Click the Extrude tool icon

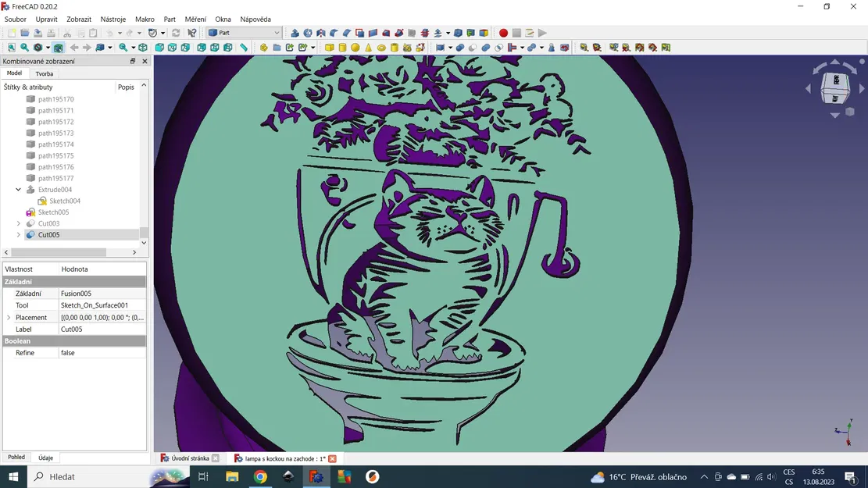(x=295, y=33)
